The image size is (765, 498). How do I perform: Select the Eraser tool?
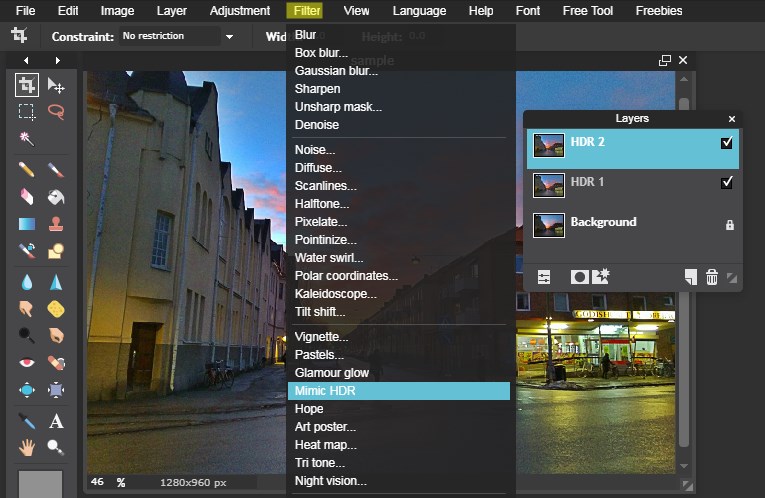27,197
